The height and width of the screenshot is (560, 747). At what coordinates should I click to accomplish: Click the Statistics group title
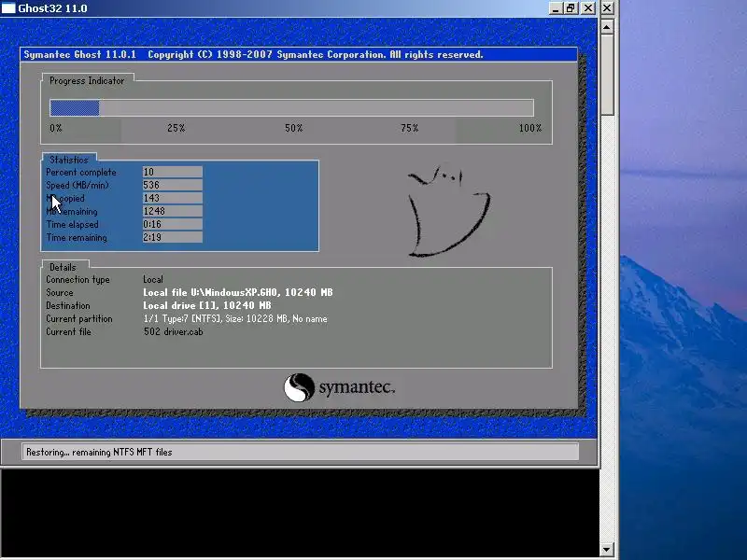pos(69,160)
